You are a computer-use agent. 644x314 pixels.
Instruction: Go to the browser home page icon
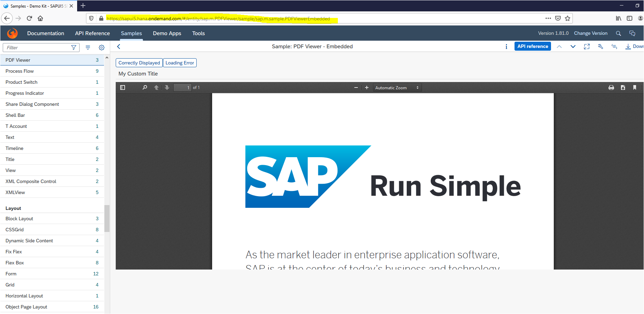click(x=40, y=18)
